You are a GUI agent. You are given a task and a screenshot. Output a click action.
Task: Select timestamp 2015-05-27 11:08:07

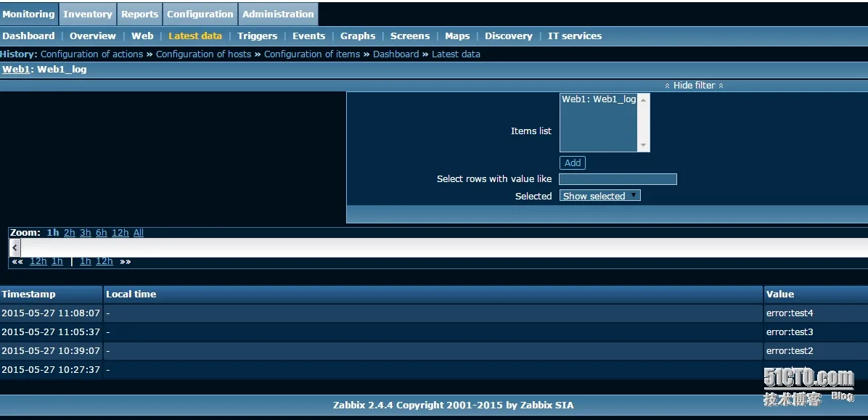tap(51, 313)
